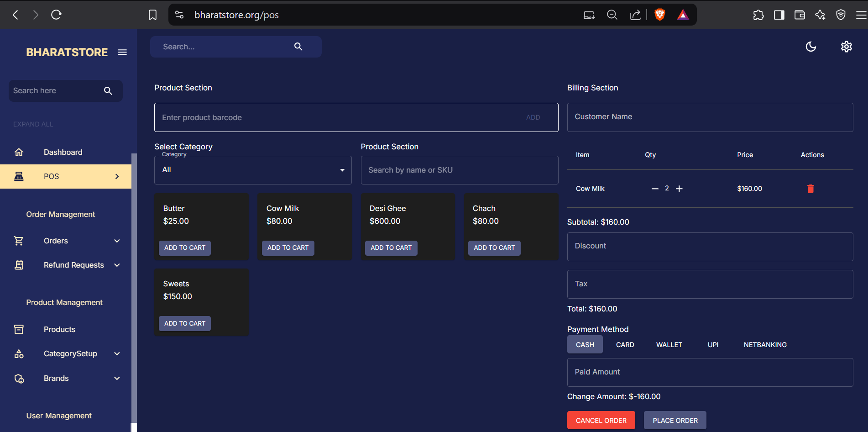This screenshot has height=432, width=868.
Task: Toggle the browser sidebar panel icon
Action: pyautogui.click(x=779, y=15)
